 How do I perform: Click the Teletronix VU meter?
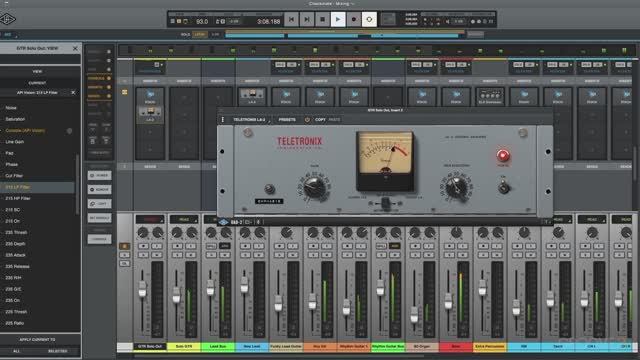coord(385,160)
